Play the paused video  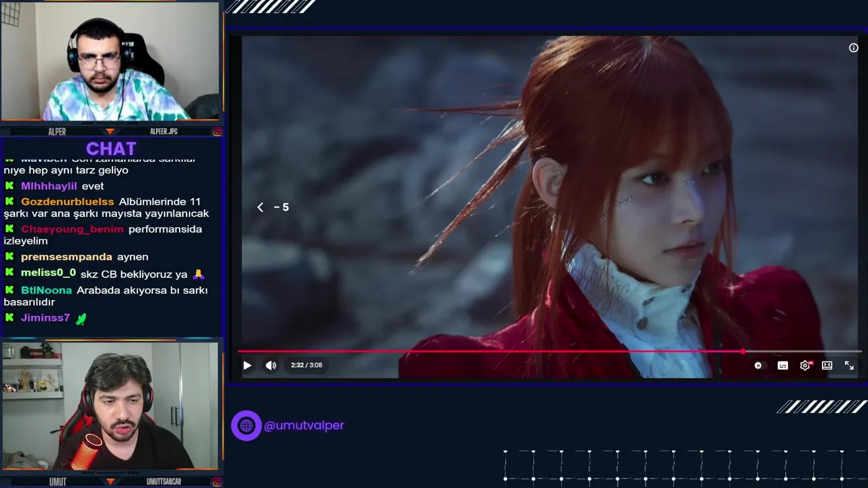[x=247, y=365]
